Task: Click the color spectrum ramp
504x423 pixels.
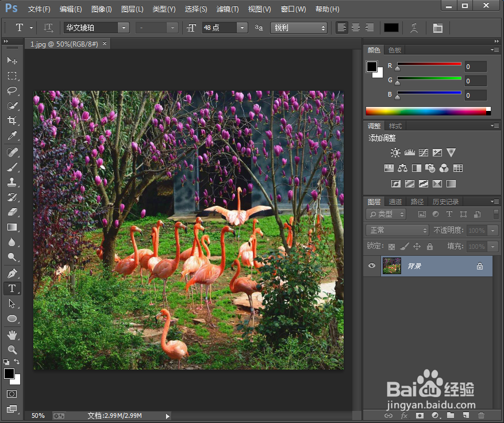Action: 428,111
